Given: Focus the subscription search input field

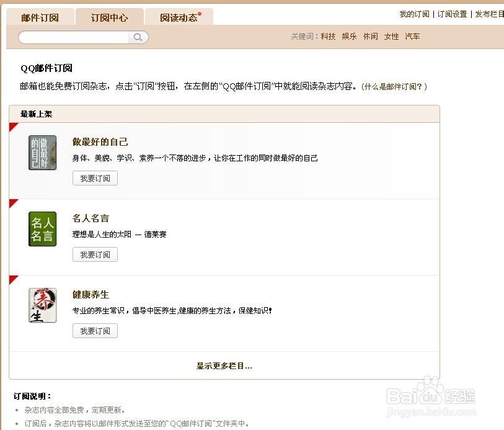Looking at the screenshot, I should coord(74,37).
